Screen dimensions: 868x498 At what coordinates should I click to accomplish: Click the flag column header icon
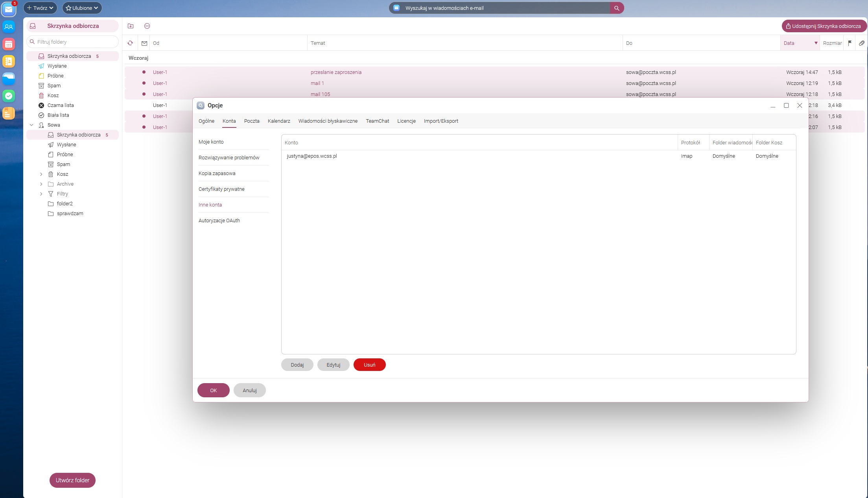(x=850, y=43)
